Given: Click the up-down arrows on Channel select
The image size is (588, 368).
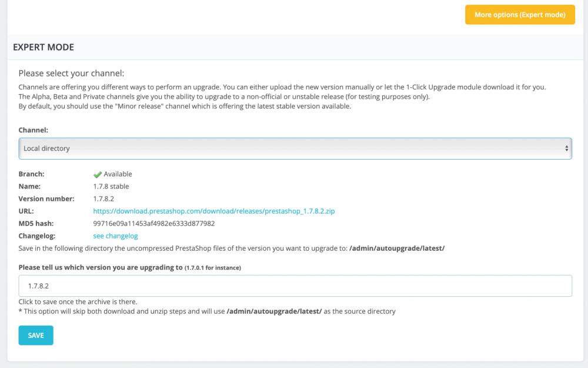Looking at the screenshot, I should [566, 148].
